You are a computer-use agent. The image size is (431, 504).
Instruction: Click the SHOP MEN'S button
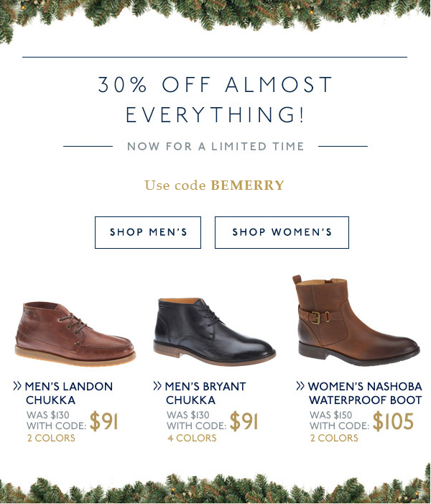(x=148, y=232)
